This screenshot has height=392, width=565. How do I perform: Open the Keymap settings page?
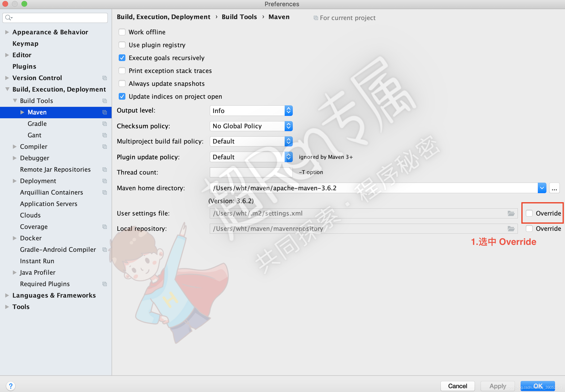point(25,44)
